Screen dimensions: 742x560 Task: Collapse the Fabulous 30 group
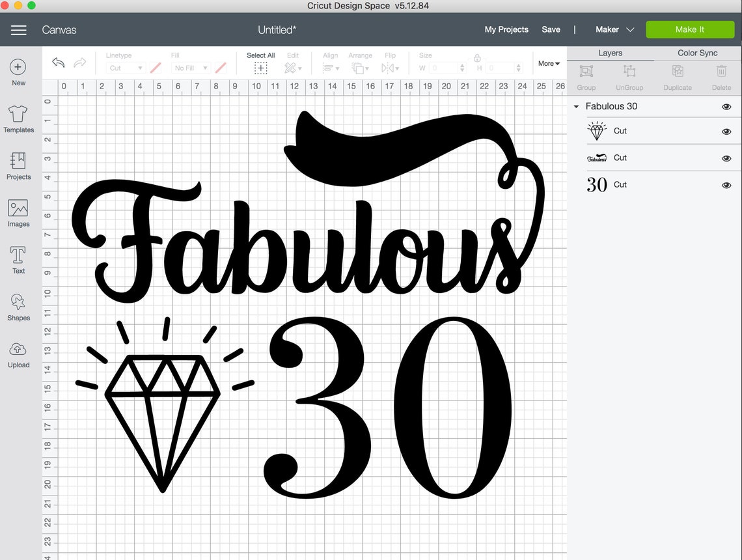pos(575,106)
